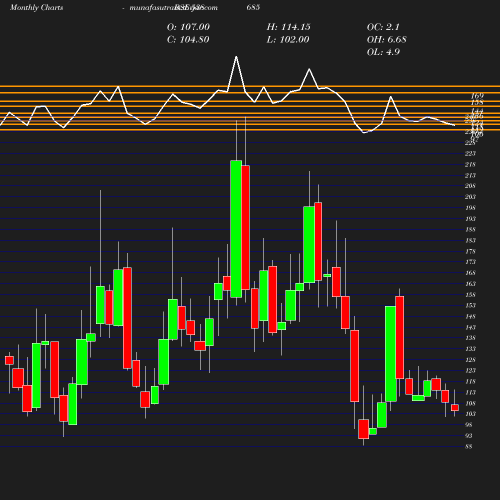Click the 183 price axis label
Viewport: 500px width, 500px height.
tap(470, 241)
